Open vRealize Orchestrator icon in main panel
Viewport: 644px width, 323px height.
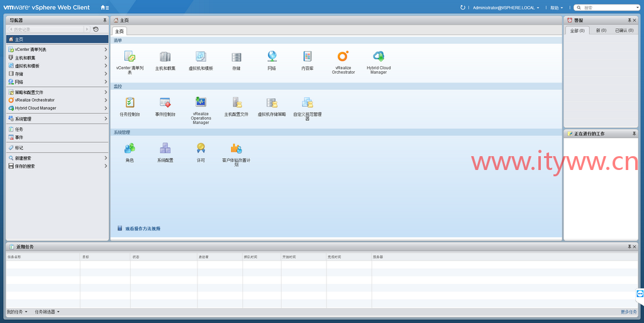pos(343,56)
